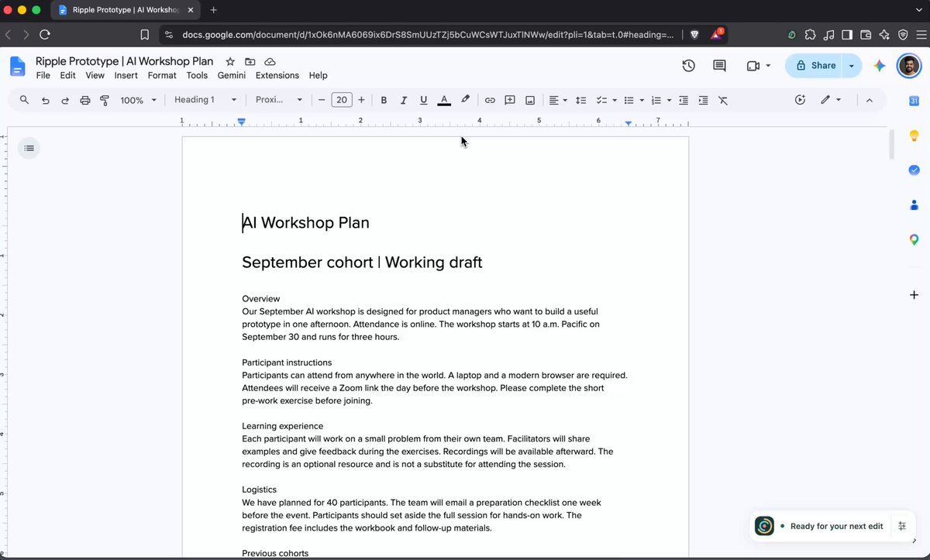Clear formatting from selected text
Image resolution: width=930 pixels, height=560 pixels.
coord(723,100)
